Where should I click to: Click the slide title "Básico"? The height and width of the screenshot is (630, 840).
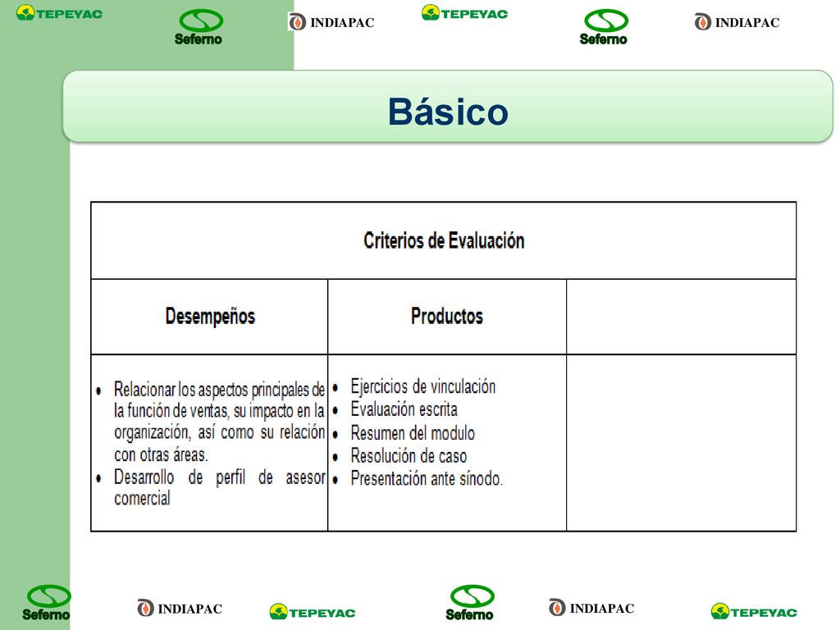pyautogui.click(x=448, y=112)
